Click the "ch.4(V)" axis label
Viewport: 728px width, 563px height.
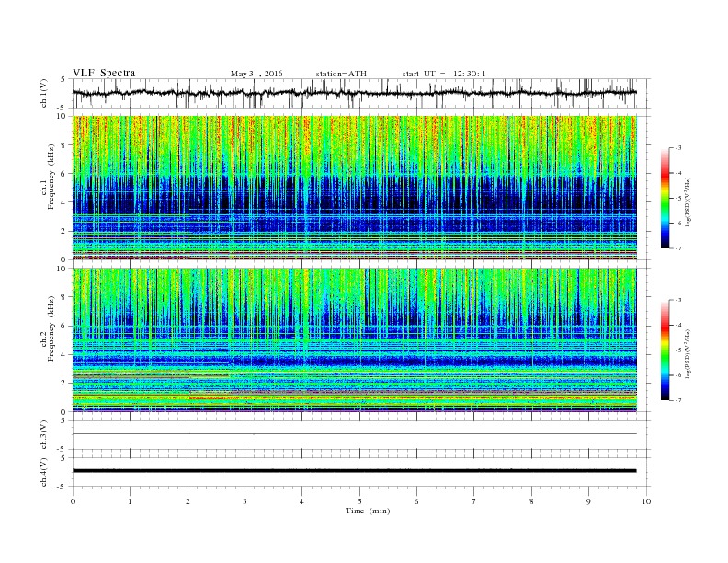(44, 472)
